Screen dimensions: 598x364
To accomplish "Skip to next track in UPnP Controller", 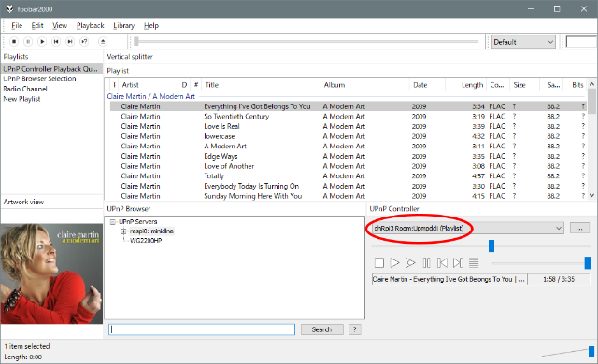I will point(458,262).
